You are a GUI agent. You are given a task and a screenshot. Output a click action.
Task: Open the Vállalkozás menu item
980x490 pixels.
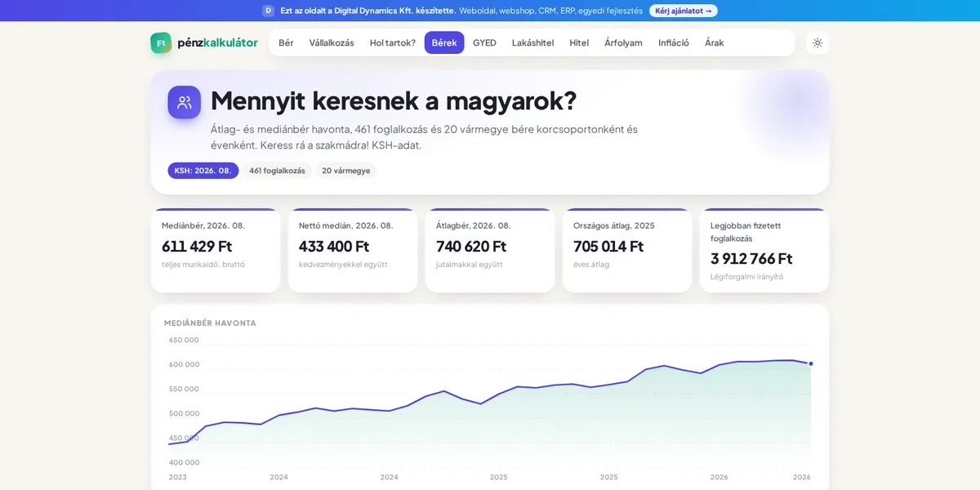tap(332, 42)
